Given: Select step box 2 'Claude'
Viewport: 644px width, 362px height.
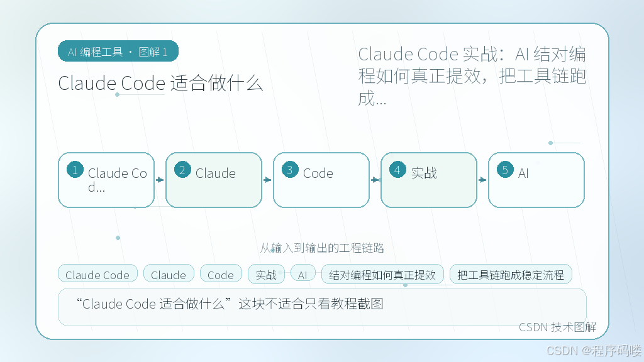Looking at the screenshot, I should [x=214, y=180].
